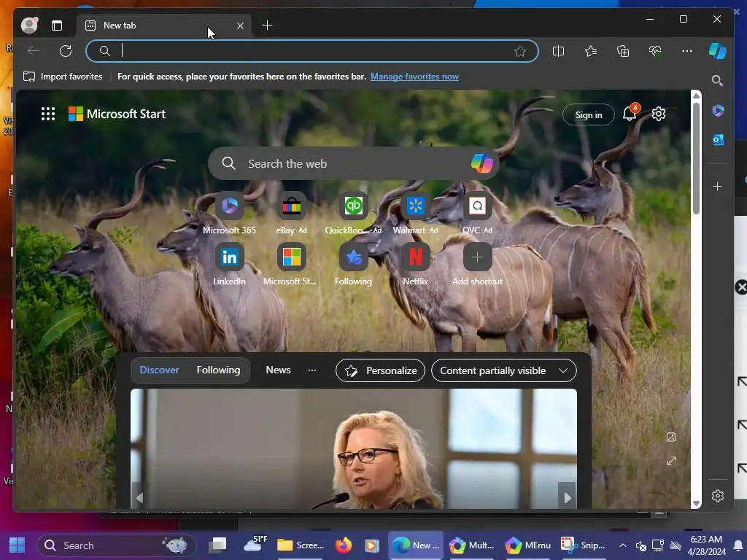747x560 pixels.
Task: Switch to the Discover tab
Action: 159,370
